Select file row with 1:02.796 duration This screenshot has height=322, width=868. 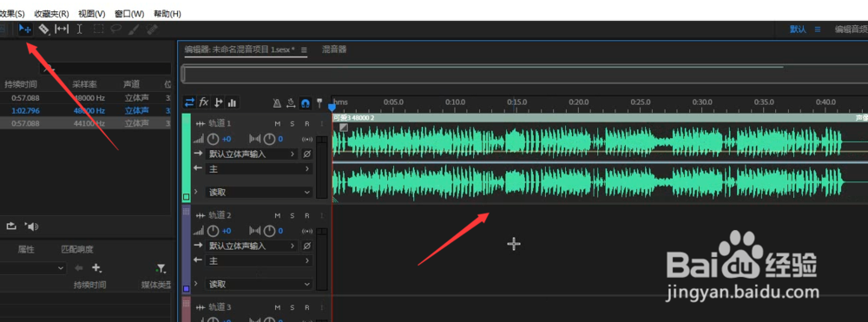coord(86,110)
